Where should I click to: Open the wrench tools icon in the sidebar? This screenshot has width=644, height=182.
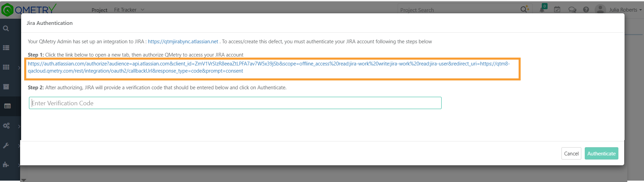(x=6, y=146)
